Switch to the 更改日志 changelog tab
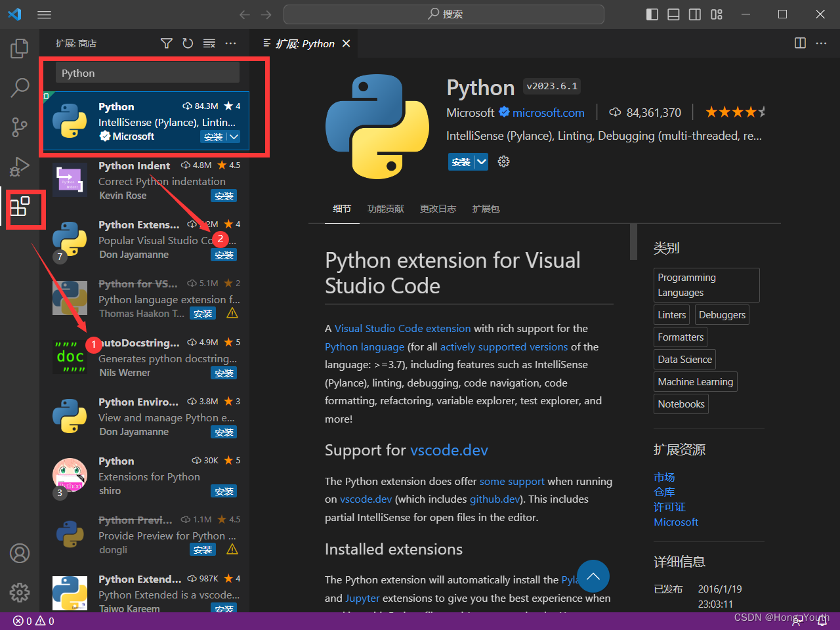Viewport: 840px width, 630px height. pyautogui.click(x=438, y=209)
